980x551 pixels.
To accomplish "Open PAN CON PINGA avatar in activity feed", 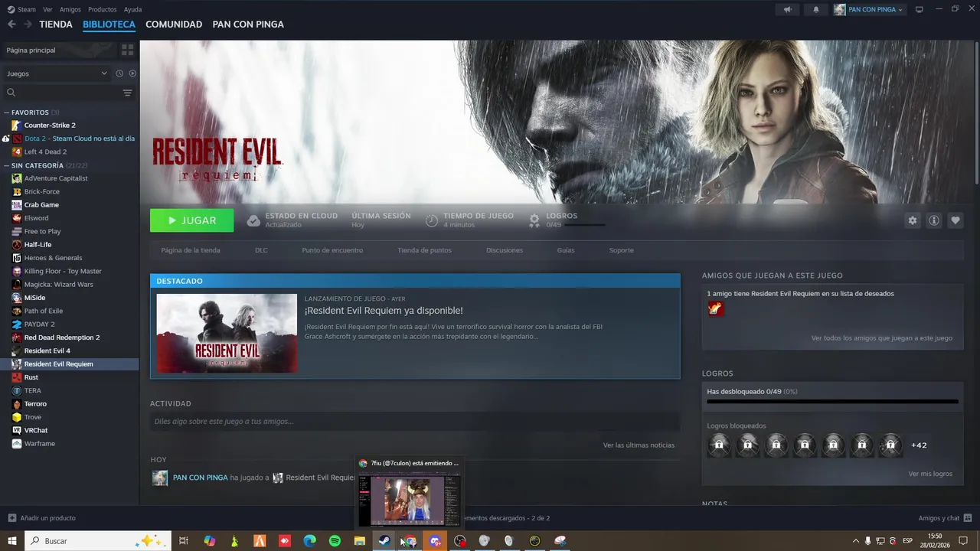I will (x=159, y=478).
